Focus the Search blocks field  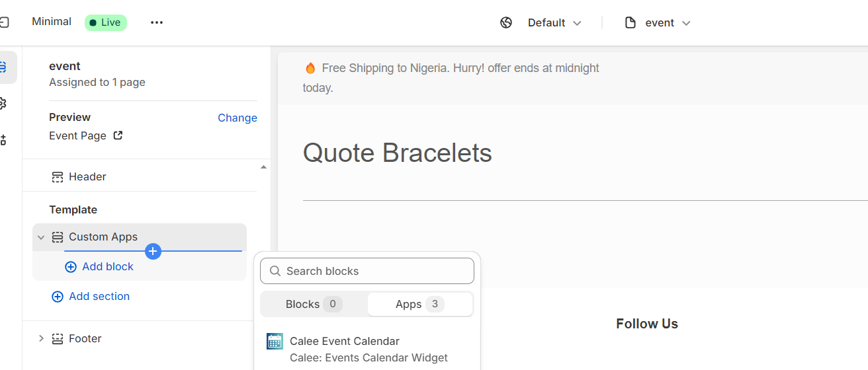pos(367,271)
